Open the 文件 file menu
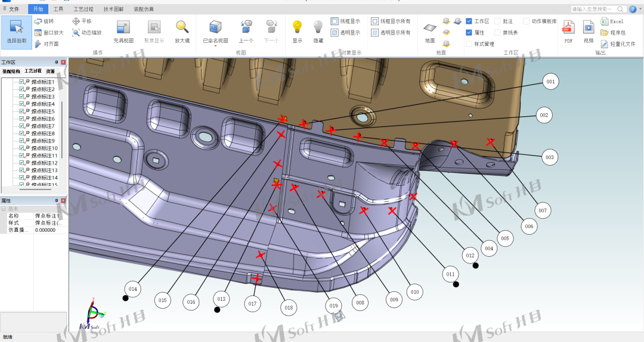 tap(14, 9)
